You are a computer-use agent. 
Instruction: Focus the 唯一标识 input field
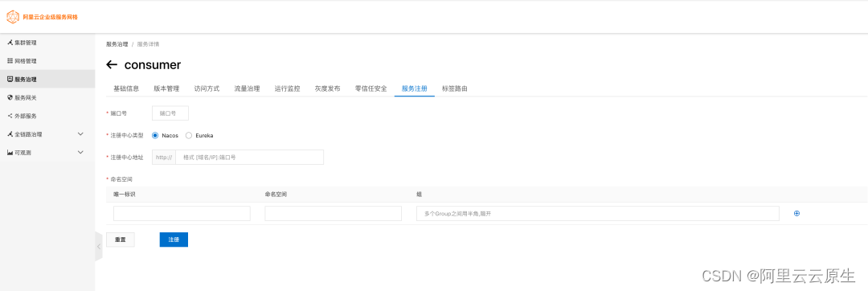[182, 214]
